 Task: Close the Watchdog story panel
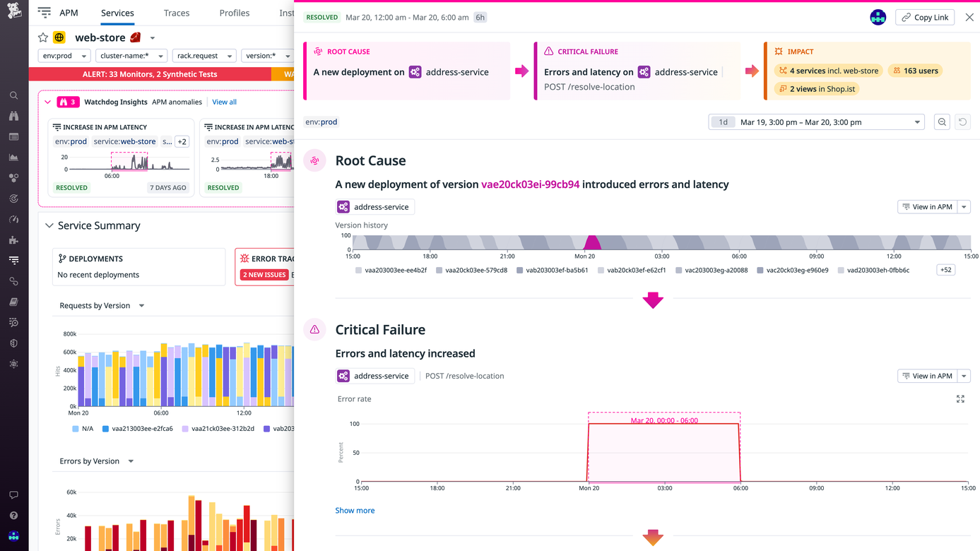tap(969, 18)
